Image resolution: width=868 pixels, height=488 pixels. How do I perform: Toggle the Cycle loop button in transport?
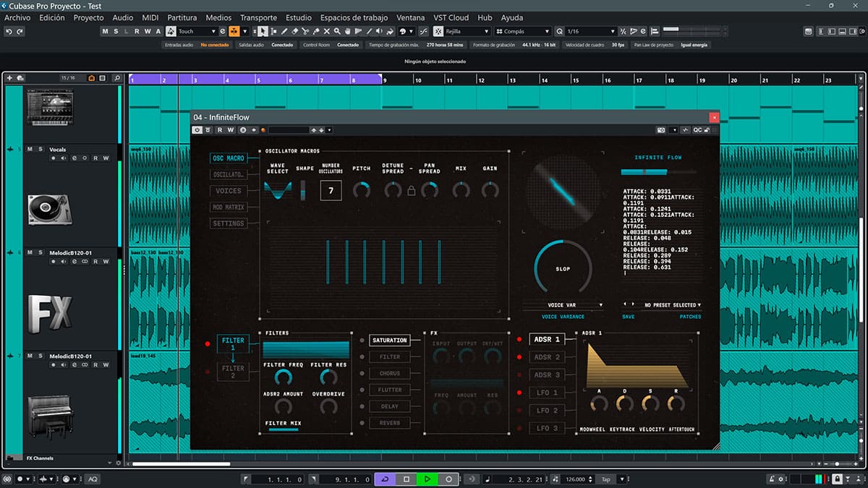[385, 479]
